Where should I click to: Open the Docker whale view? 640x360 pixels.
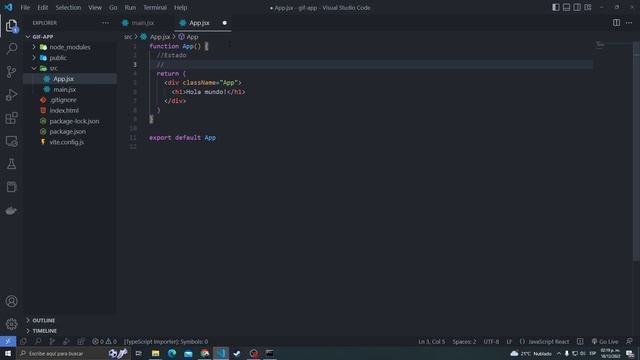[x=11, y=210]
